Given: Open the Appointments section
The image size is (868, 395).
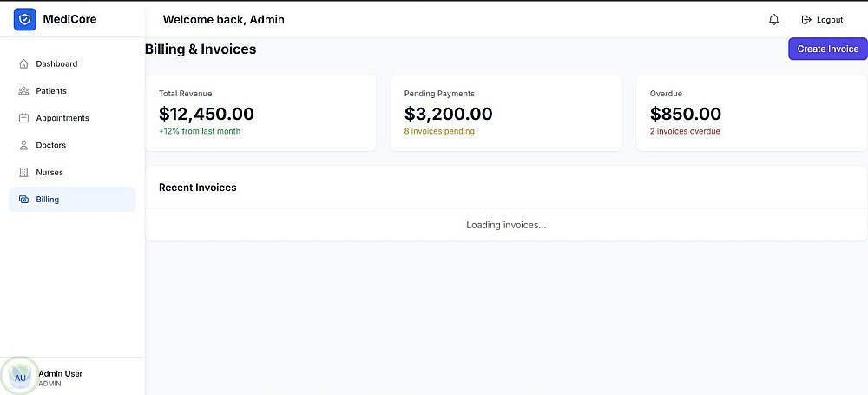Looking at the screenshot, I should pyautogui.click(x=62, y=118).
